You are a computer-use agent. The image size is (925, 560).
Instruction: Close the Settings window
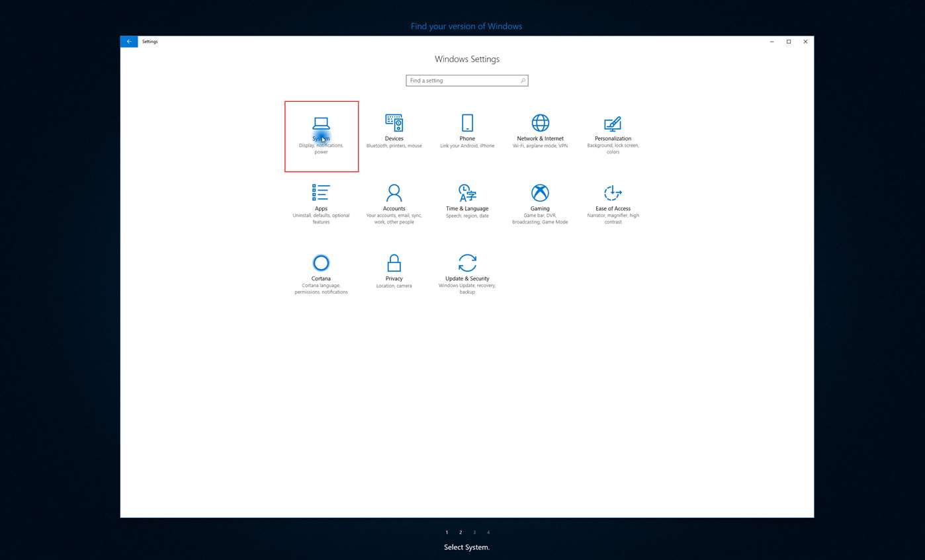(805, 42)
